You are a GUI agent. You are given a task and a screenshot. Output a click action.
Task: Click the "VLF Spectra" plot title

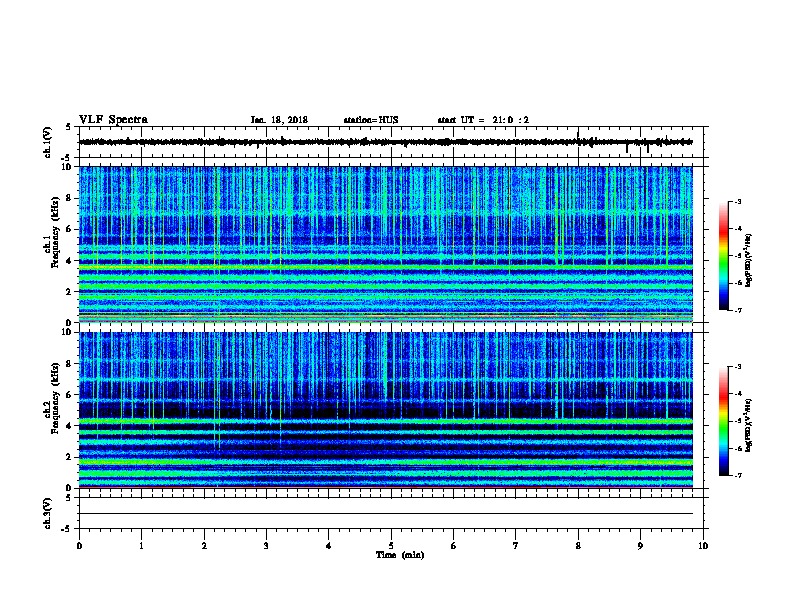click(x=114, y=120)
